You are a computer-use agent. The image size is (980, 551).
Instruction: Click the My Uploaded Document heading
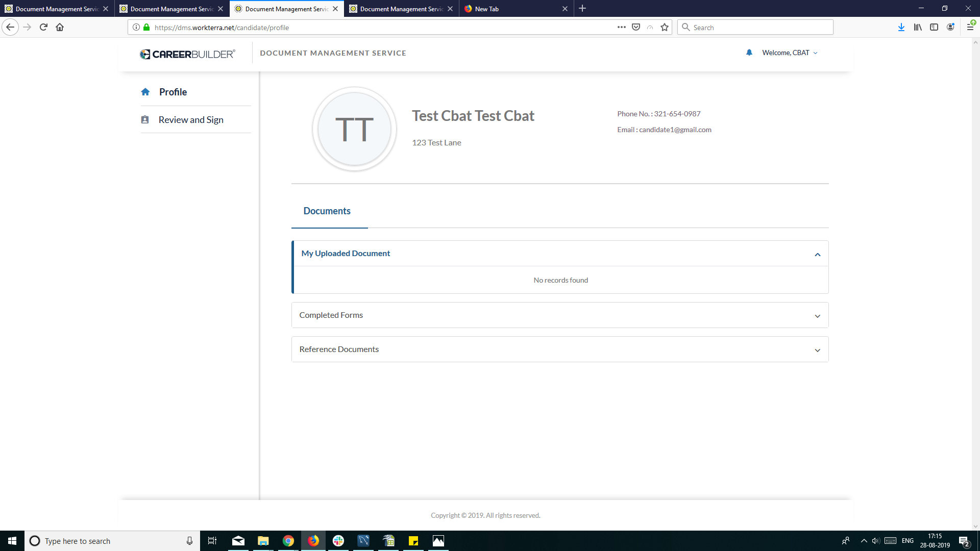pos(346,253)
